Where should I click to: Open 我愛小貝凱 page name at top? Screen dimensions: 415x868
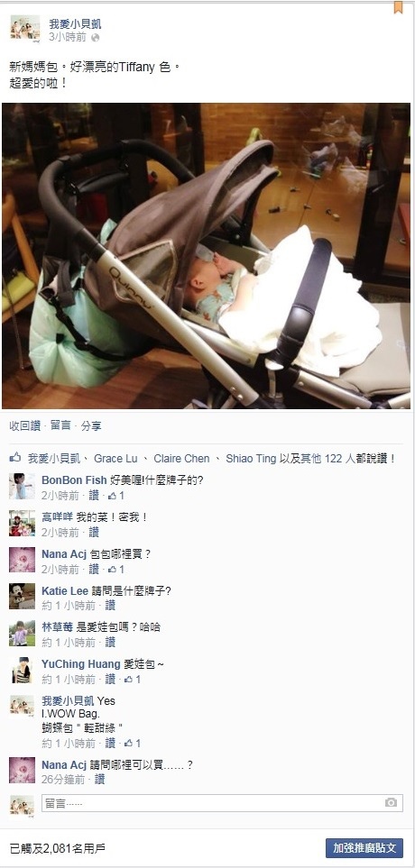[x=76, y=23]
